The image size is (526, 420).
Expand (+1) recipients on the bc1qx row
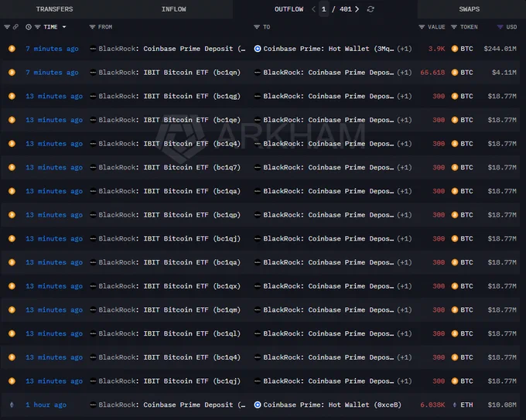pyautogui.click(x=405, y=286)
